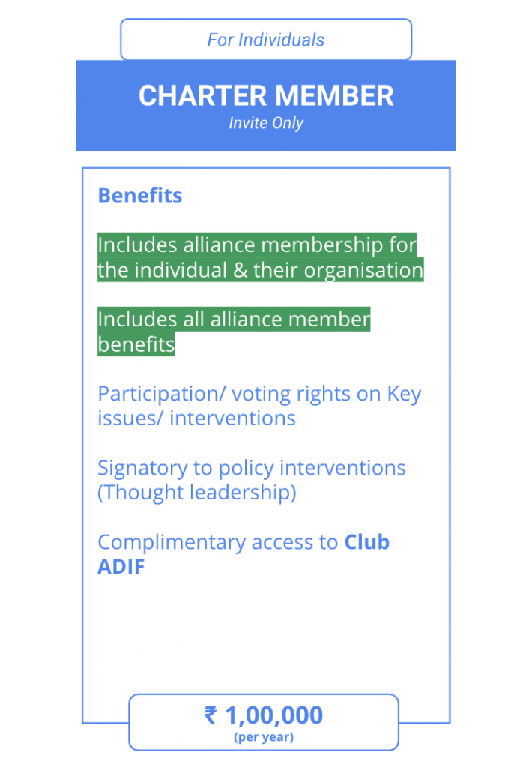The image size is (532, 768).
Task: Click the highlighted word 'benefits'
Action: tap(136, 344)
